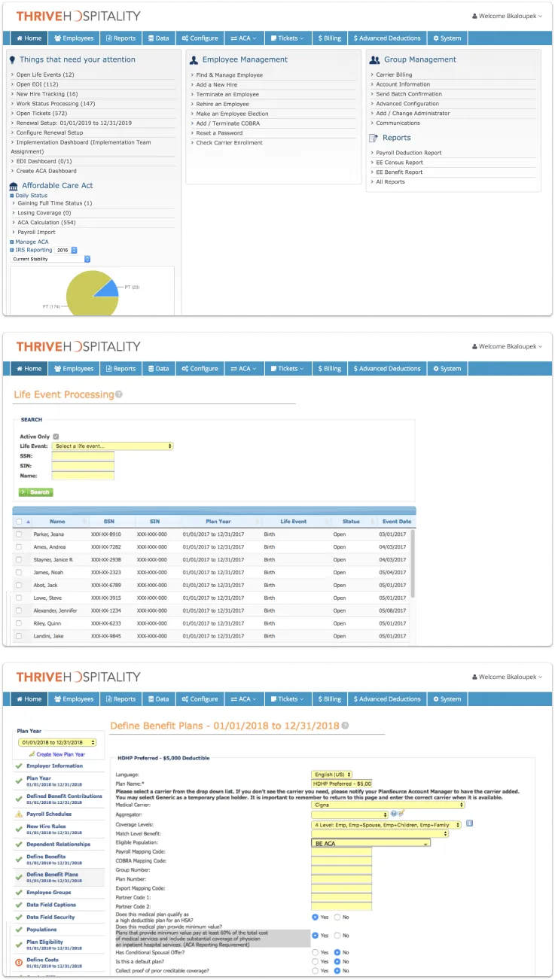The width and height of the screenshot is (555, 980).
Task: Open Reports in the Life Event Processing page navbar
Action: (120, 369)
